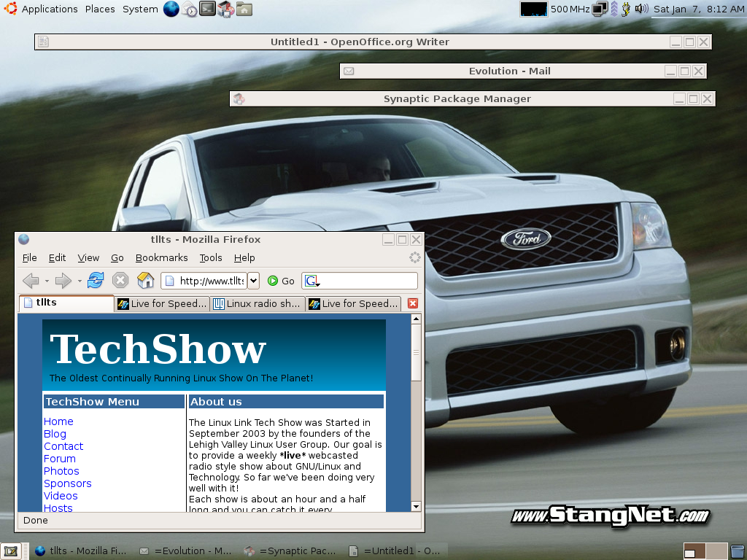
Task: Follow the Hosts link
Action: (x=58, y=507)
